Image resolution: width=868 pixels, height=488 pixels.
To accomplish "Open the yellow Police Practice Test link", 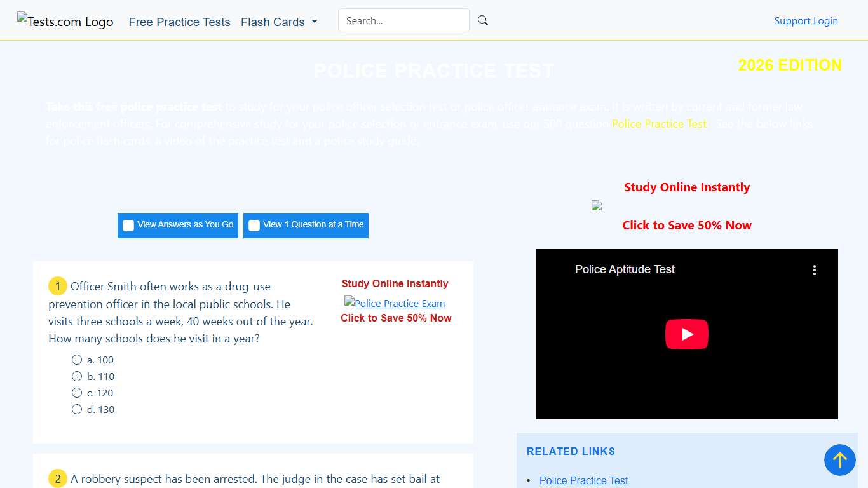I will (x=659, y=124).
